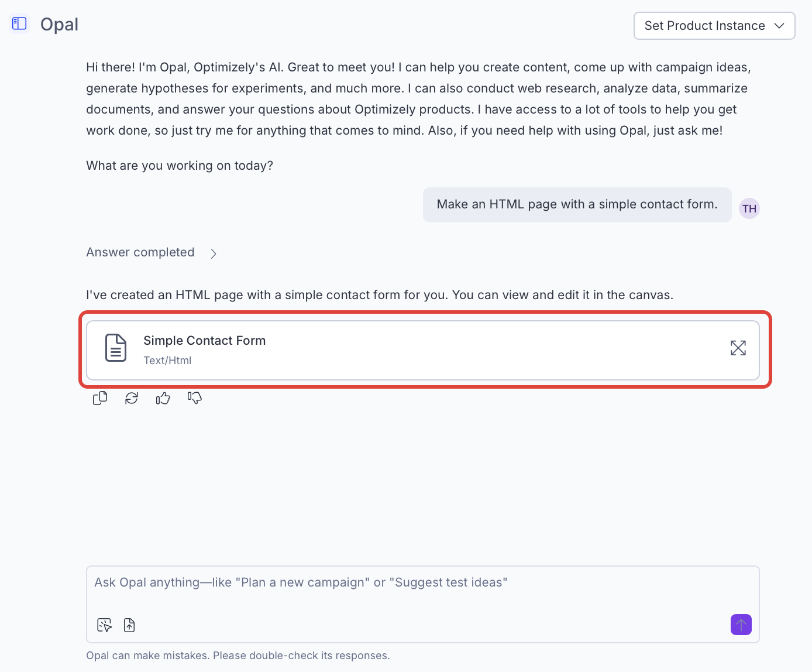
Task: Click the document icon on the file card
Action: pyautogui.click(x=116, y=348)
